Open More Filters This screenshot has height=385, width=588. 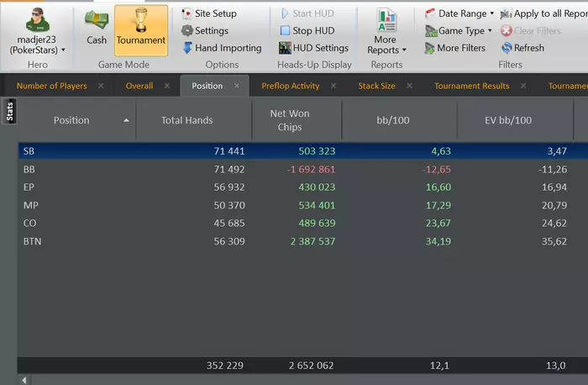pyautogui.click(x=455, y=48)
